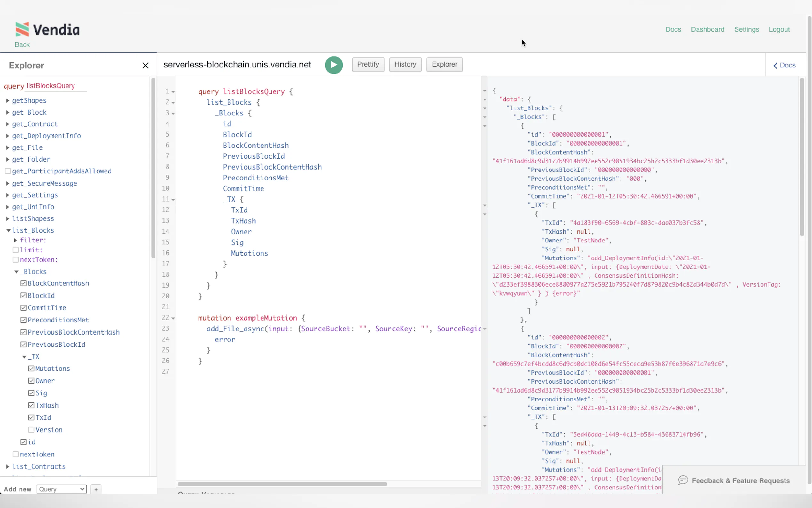Follow the Back link under the logo
812x508 pixels.
(22, 45)
